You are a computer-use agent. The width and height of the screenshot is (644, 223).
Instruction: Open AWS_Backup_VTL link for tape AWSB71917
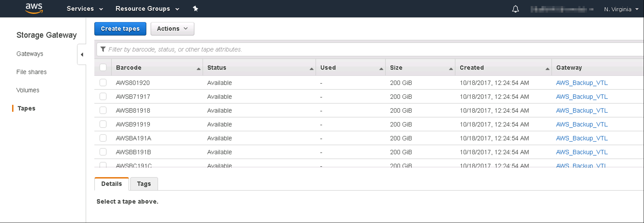[x=582, y=97]
